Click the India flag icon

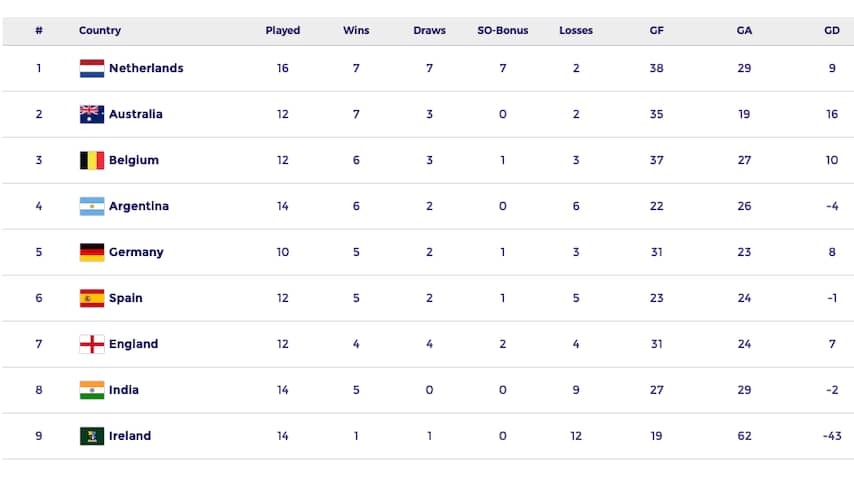tap(92, 390)
